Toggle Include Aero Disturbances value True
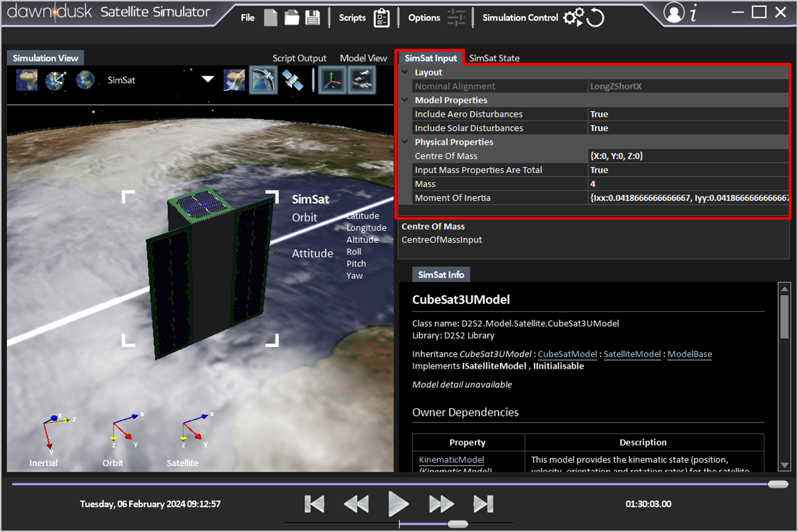 (x=688, y=114)
